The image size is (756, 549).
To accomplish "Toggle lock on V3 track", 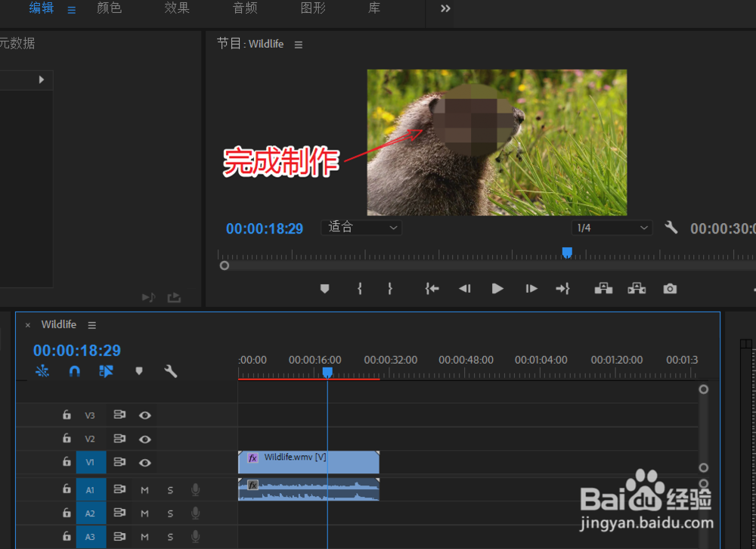I will click(x=67, y=414).
